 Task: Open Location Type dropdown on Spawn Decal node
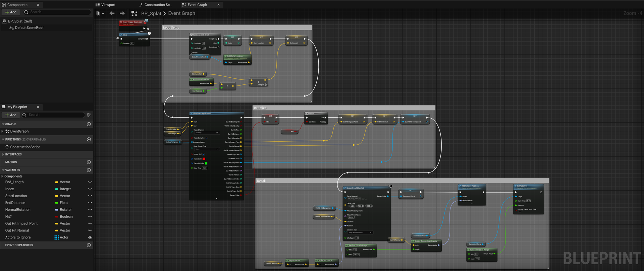360,232
